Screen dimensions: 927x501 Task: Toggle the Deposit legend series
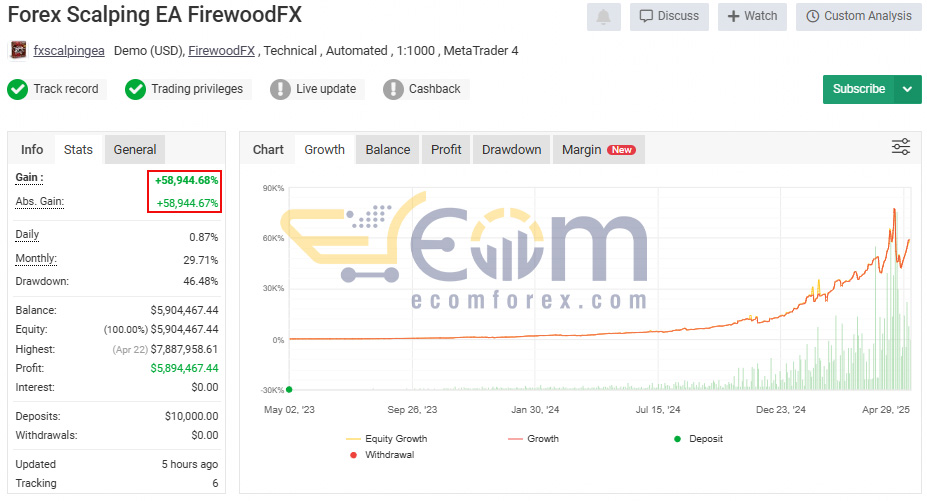pyautogui.click(x=698, y=439)
